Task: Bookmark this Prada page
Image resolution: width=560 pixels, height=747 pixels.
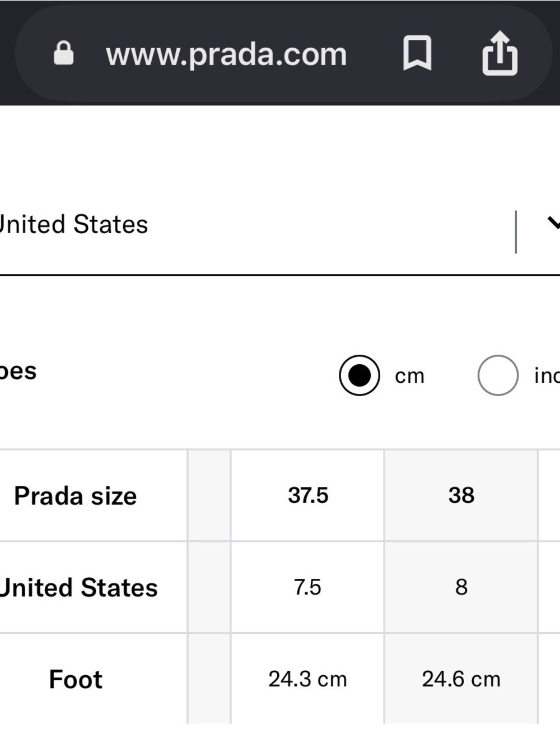Action: pos(417,53)
